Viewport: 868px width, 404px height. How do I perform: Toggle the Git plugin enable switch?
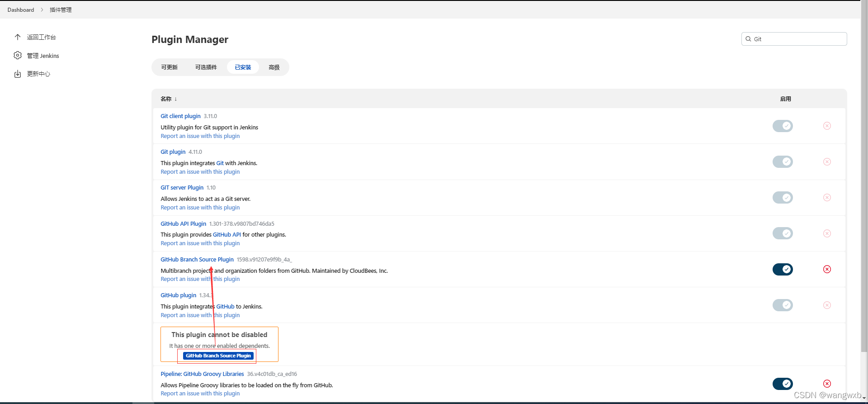[x=783, y=162]
